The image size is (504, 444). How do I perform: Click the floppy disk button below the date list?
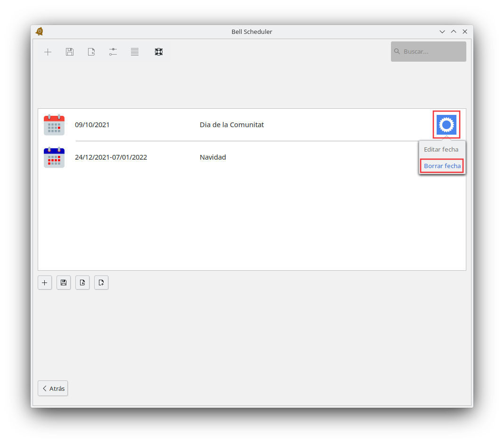[64, 283]
